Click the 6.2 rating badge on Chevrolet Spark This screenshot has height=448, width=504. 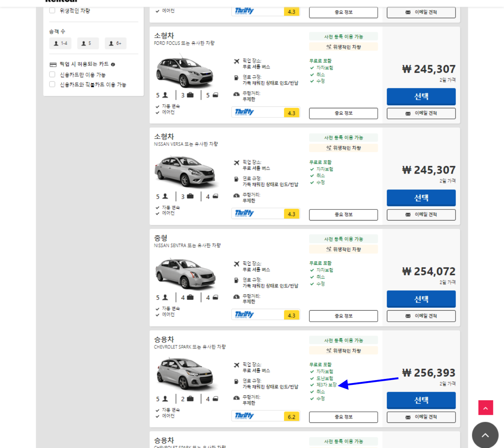point(291,417)
